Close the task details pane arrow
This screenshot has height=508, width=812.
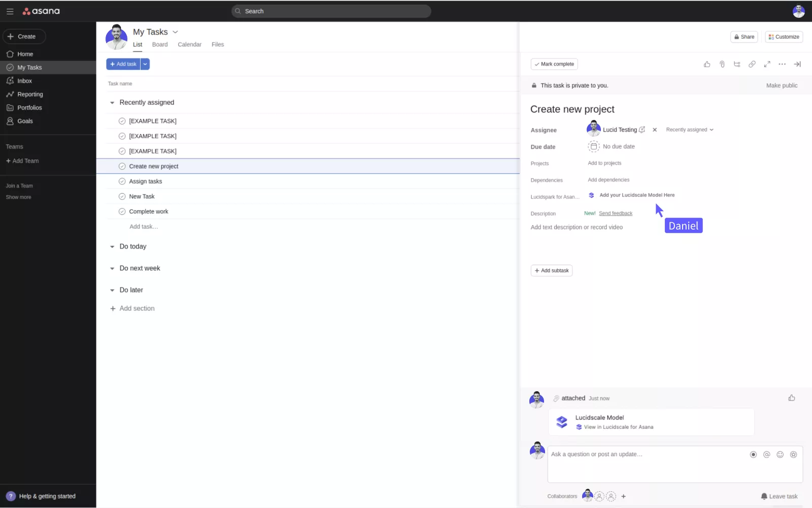(797, 64)
